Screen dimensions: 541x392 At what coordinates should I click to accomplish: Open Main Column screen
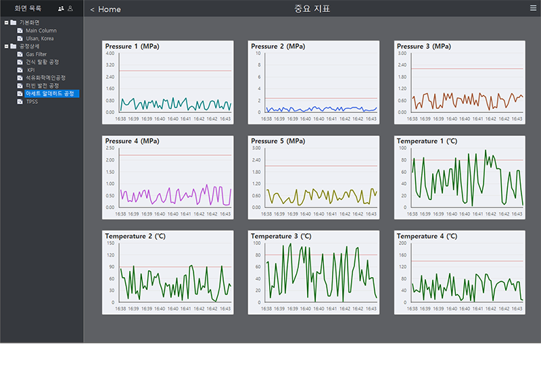[41, 30]
